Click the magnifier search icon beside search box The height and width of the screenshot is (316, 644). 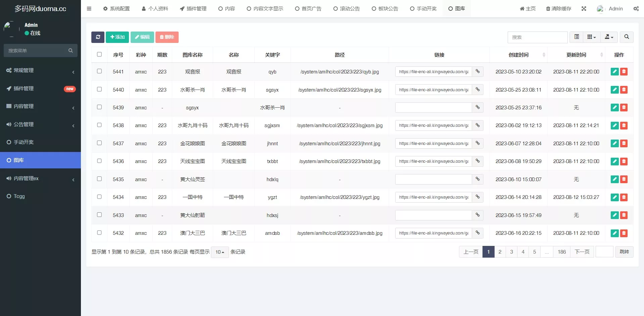(626, 37)
